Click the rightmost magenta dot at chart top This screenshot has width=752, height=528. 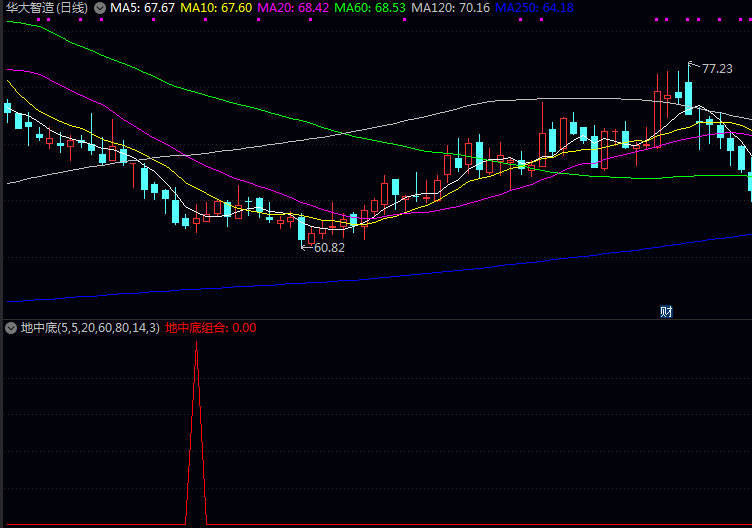click(746, 20)
